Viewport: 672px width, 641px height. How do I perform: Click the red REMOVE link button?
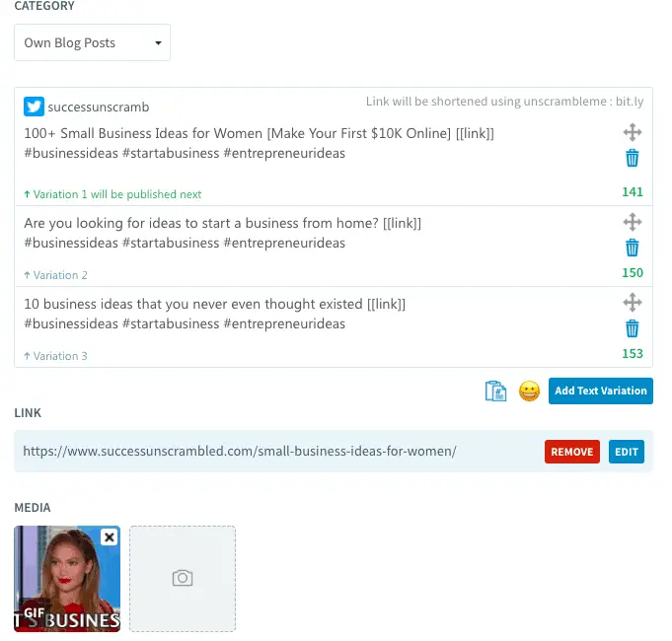click(572, 452)
